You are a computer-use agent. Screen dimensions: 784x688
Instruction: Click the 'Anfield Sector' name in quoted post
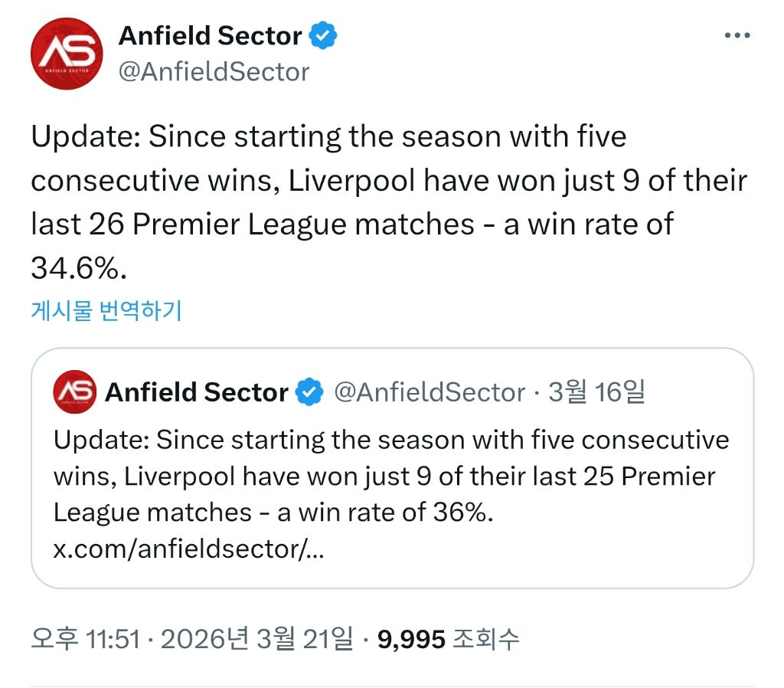point(197,392)
